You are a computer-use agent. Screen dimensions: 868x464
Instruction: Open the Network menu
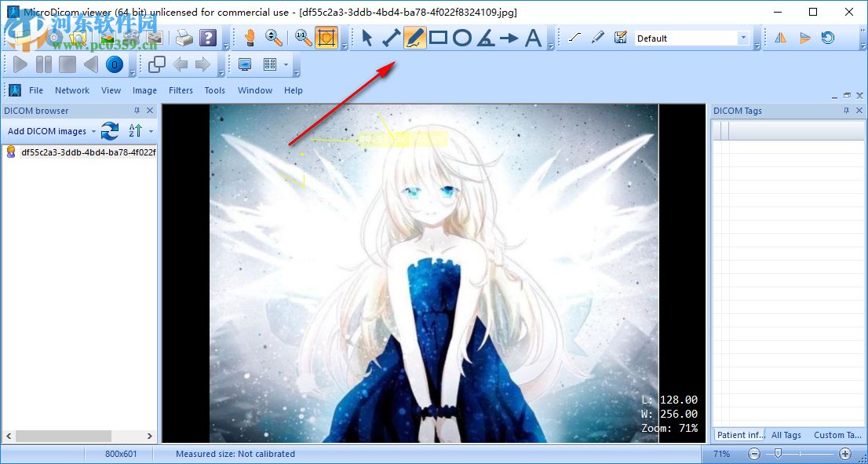[72, 90]
